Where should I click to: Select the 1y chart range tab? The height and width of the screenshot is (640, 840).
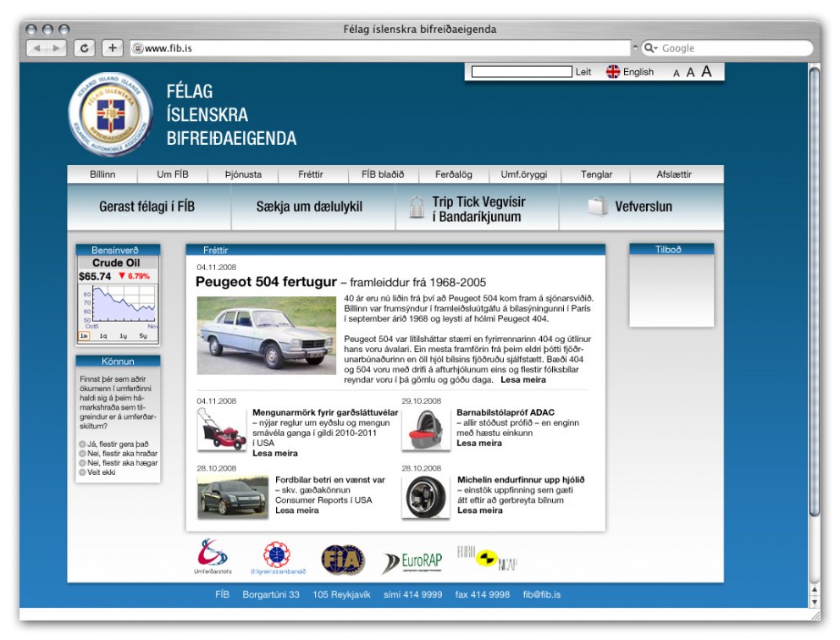(124, 336)
